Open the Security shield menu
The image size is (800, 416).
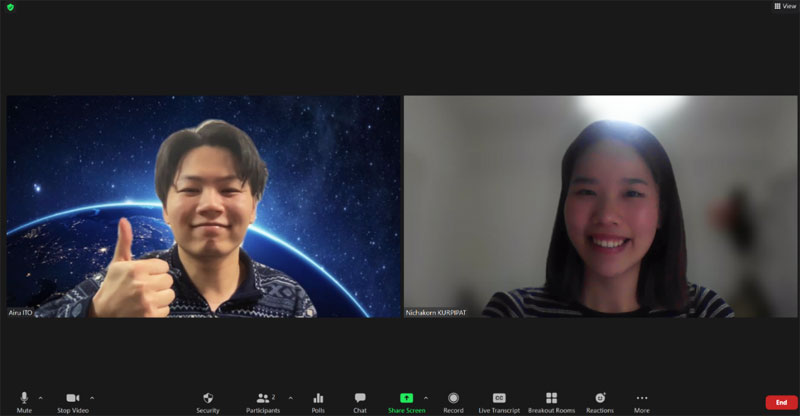click(x=208, y=402)
